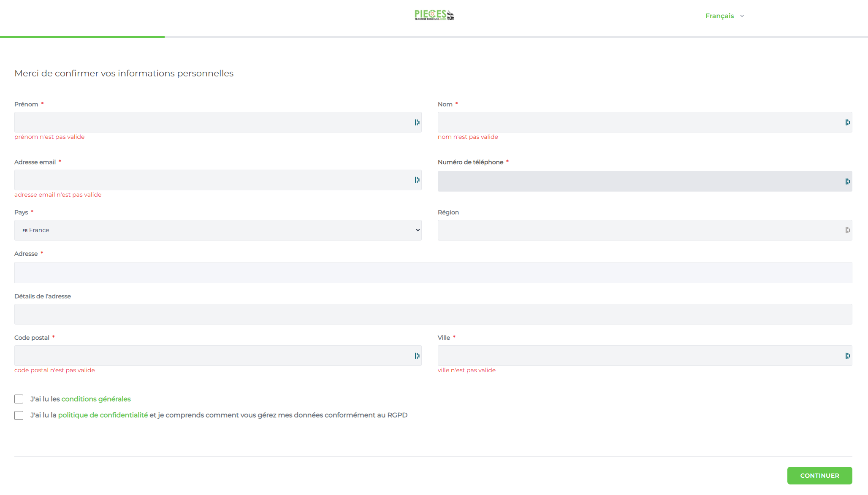Click the autofill icon in Nom field
Viewport: 868px width, 495px height.
tap(848, 122)
